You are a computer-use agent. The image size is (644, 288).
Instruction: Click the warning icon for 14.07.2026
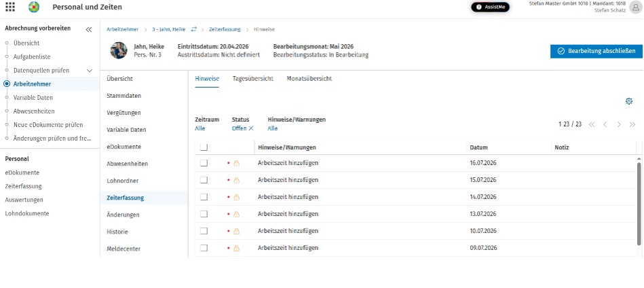pos(236,197)
